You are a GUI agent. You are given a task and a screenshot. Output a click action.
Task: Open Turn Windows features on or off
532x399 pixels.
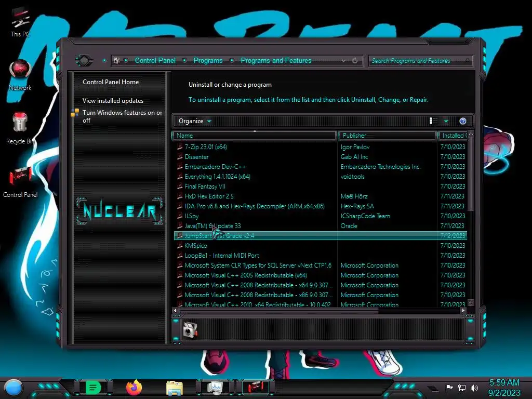[x=122, y=116]
